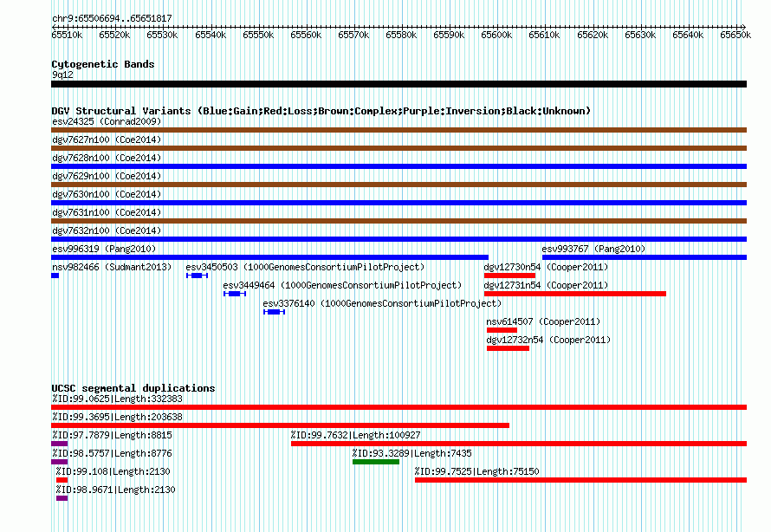
Task: Click the purple bar under %ID:97.7879
Action: point(60,444)
